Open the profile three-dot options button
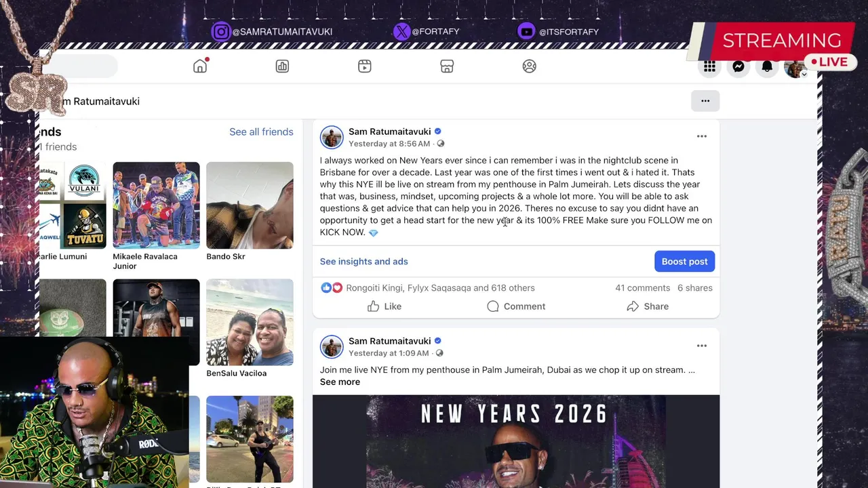868x488 pixels. (x=705, y=101)
